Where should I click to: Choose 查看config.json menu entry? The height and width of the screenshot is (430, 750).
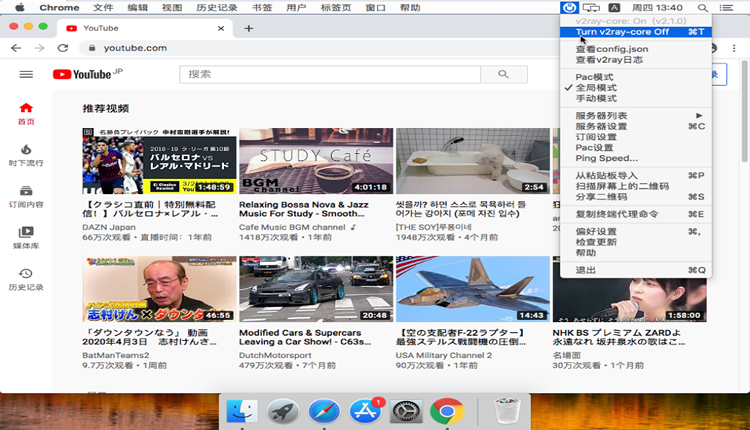click(611, 49)
